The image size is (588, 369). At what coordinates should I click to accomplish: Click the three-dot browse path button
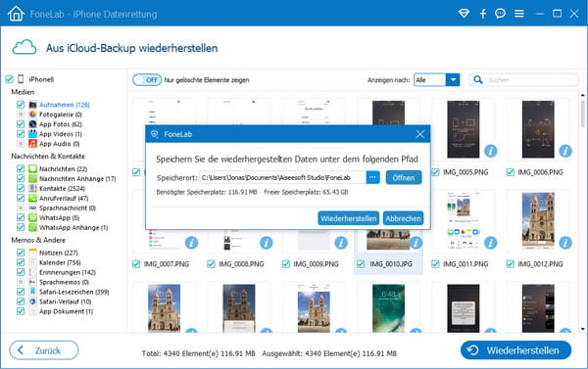pyautogui.click(x=372, y=177)
